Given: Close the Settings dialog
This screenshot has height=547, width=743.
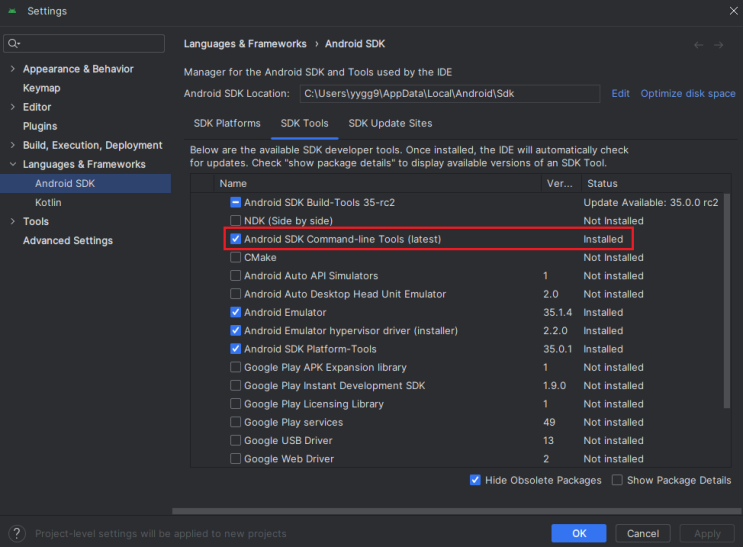Looking at the screenshot, I should click(734, 11).
